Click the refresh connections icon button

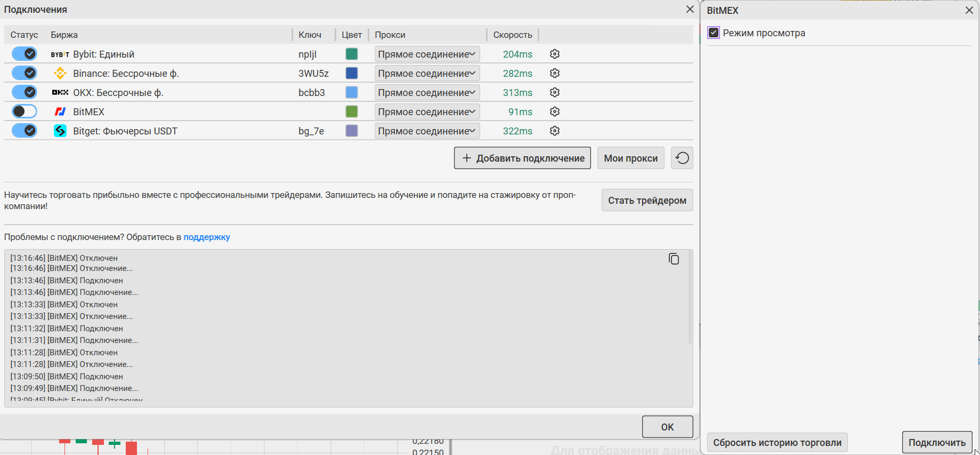coord(682,158)
